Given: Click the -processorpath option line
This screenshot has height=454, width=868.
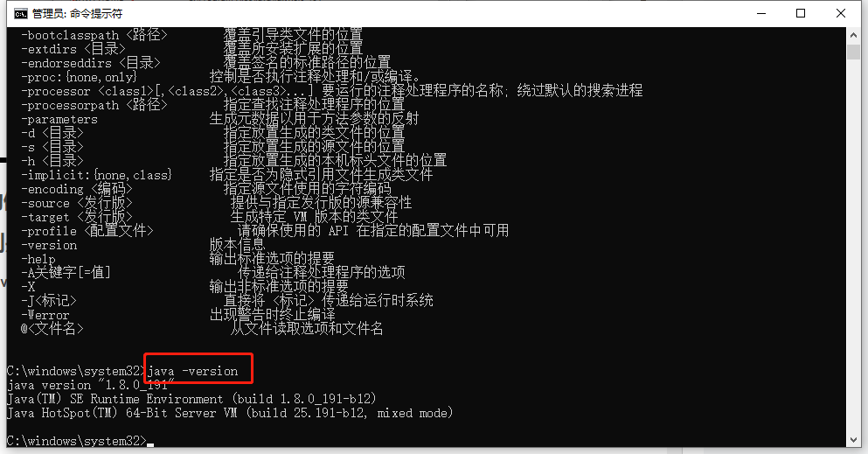Looking at the screenshot, I should [x=213, y=105].
